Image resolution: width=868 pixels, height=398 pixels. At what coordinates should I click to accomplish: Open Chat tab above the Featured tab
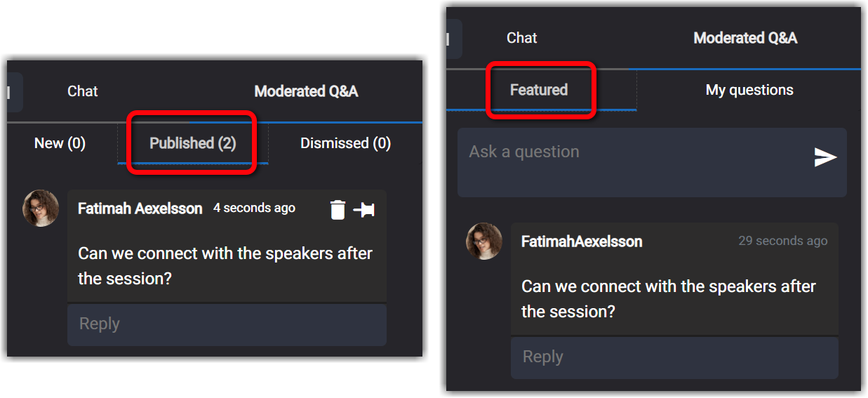(522, 38)
